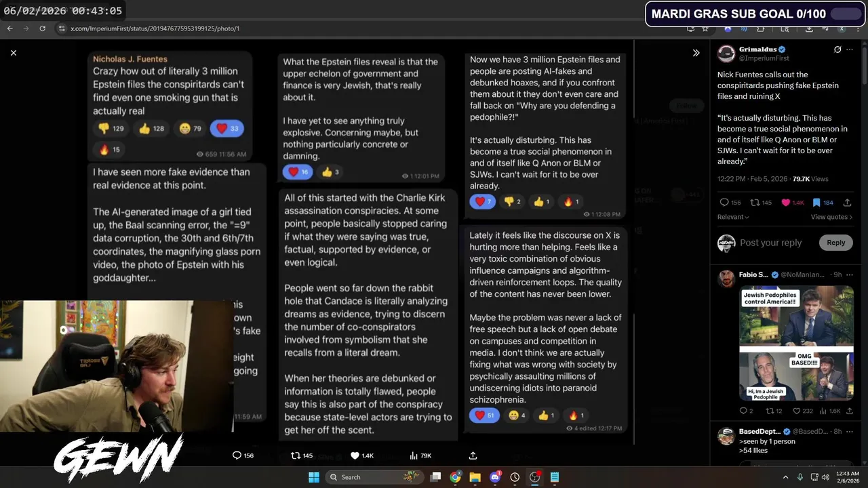868x488 pixels.
Task: Collapse the side panel with double-chevron icon
Action: (x=696, y=53)
